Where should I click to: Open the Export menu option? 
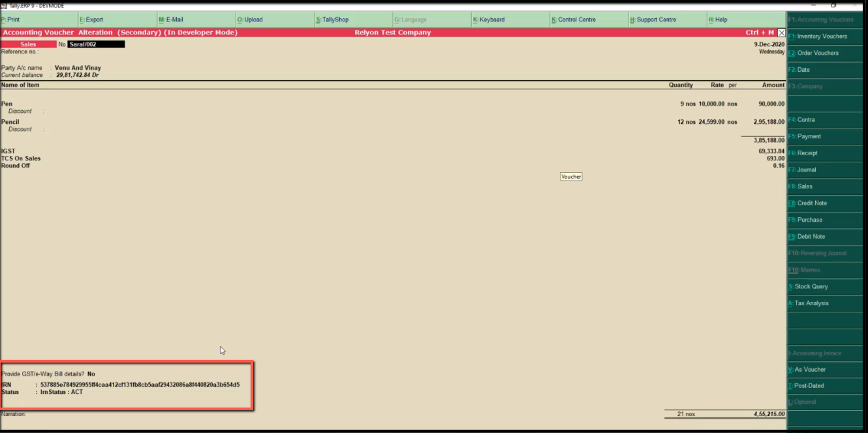(117, 20)
